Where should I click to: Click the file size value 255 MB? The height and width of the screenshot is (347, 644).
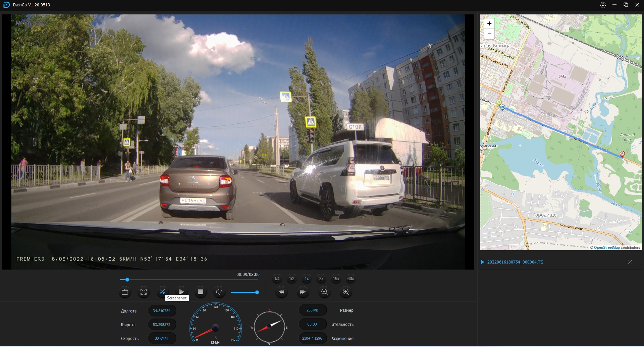(x=312, y=310)
